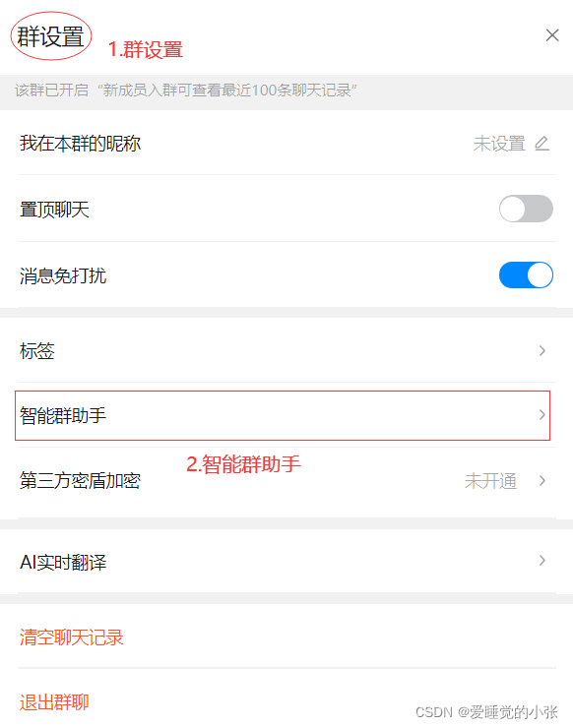Click the 未开通 status text
This screenshot has width=573, height=728.
[490, 481]
